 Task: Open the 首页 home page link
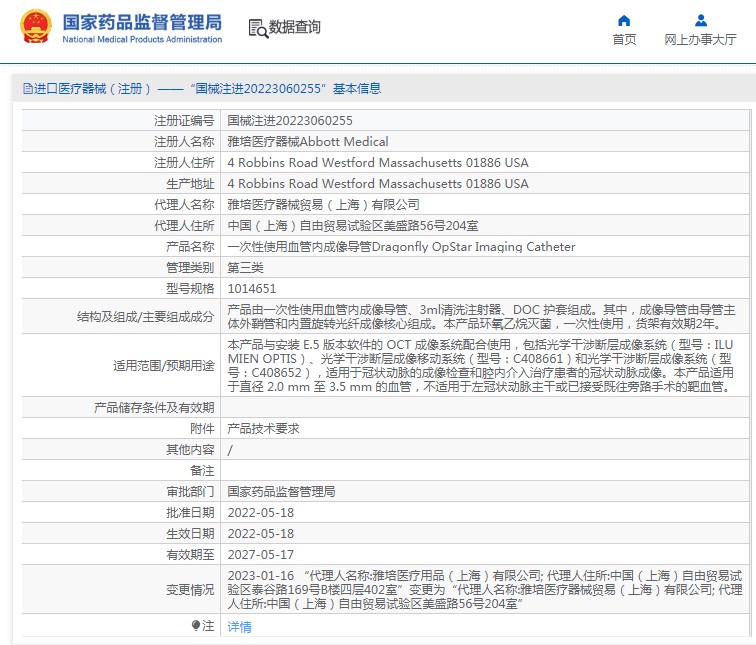coord(624,40)
